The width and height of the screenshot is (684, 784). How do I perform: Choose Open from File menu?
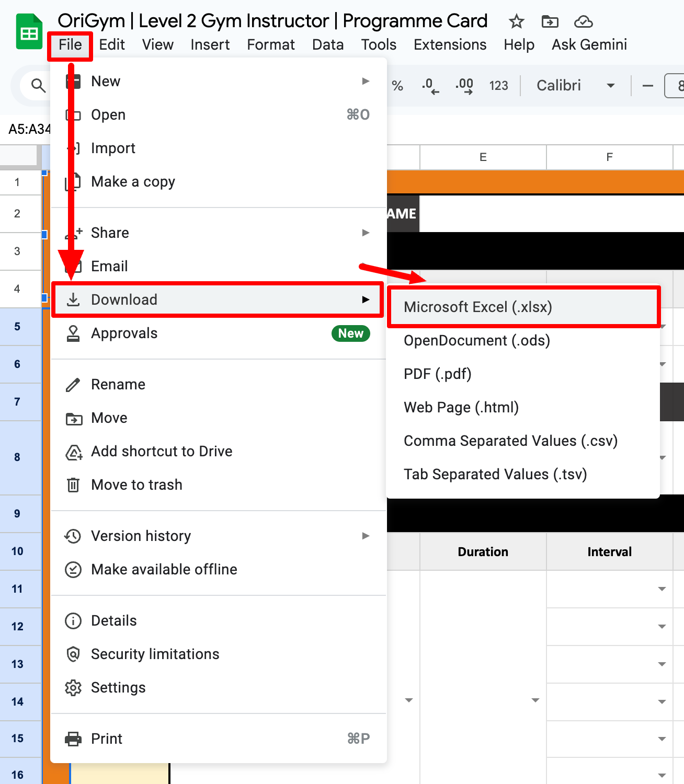click(x=219, y=114)
